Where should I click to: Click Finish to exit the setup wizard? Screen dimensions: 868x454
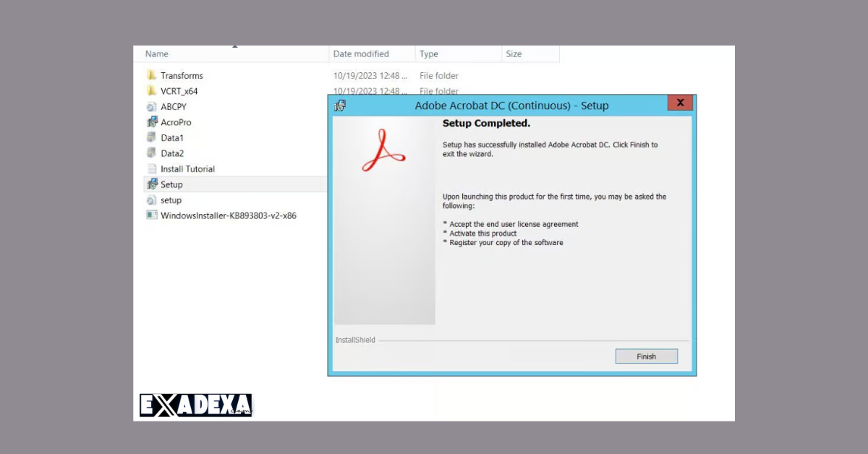tap(646, 356)
